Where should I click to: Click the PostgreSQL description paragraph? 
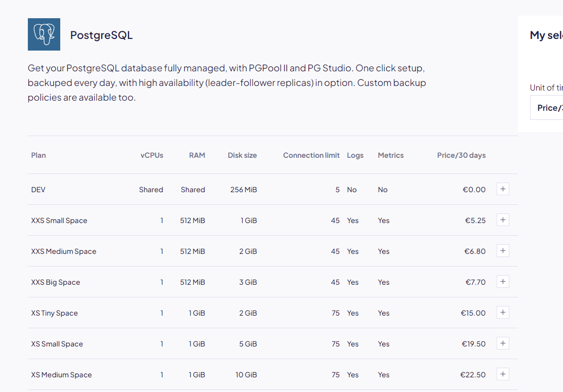click(x=227, y=83)
